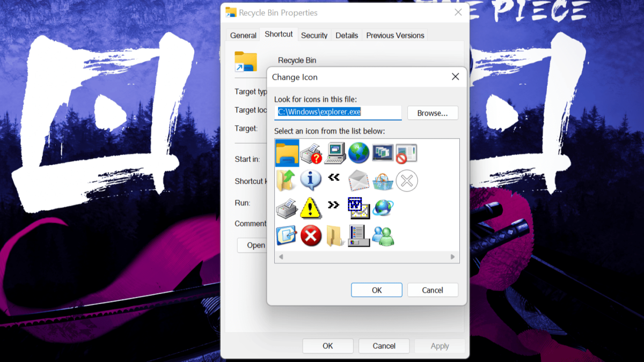The image size is (644, 362).
Task: Select the double left chevron icon
Action: [x=334, y=177]
